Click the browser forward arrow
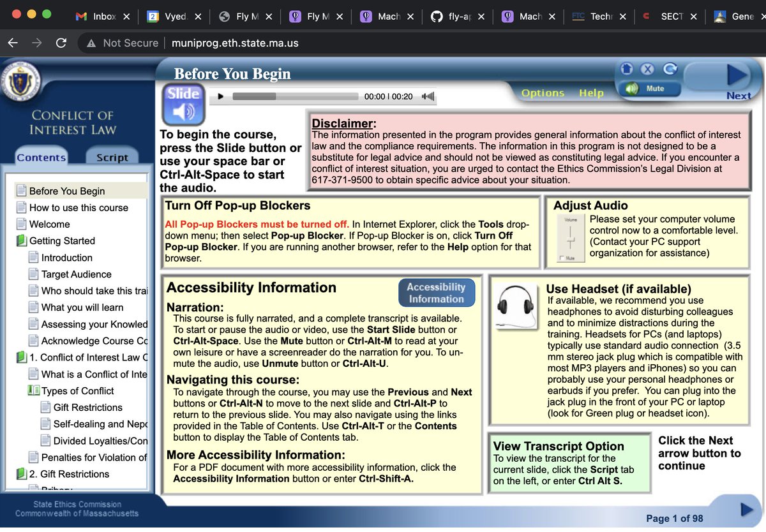 [37, 43]
